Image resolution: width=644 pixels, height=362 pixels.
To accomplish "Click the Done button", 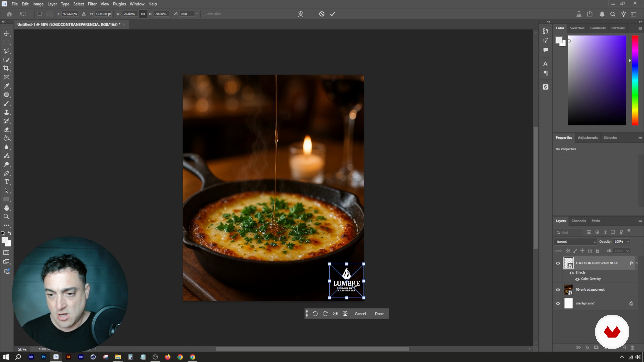I will 379,314.
